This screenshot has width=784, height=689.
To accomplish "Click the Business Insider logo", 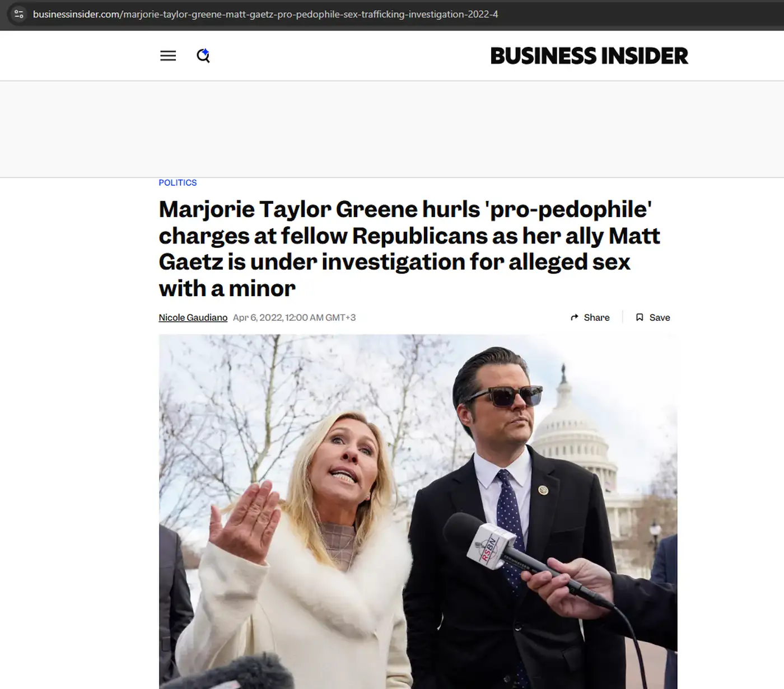I will (589, 56).
